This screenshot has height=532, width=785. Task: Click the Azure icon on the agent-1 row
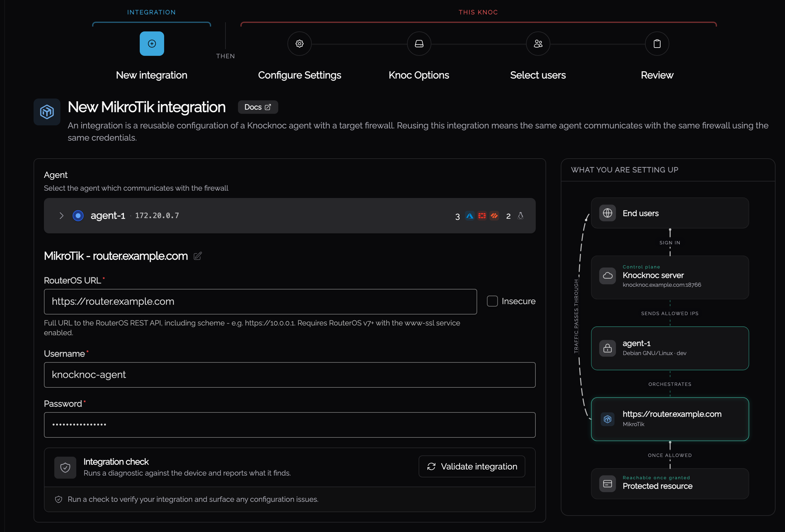tap(470, 216)
